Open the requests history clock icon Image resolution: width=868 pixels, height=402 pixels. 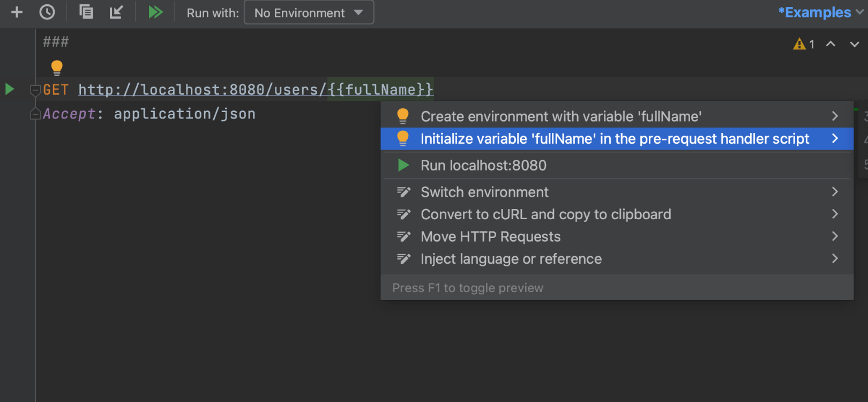point(47,12)
